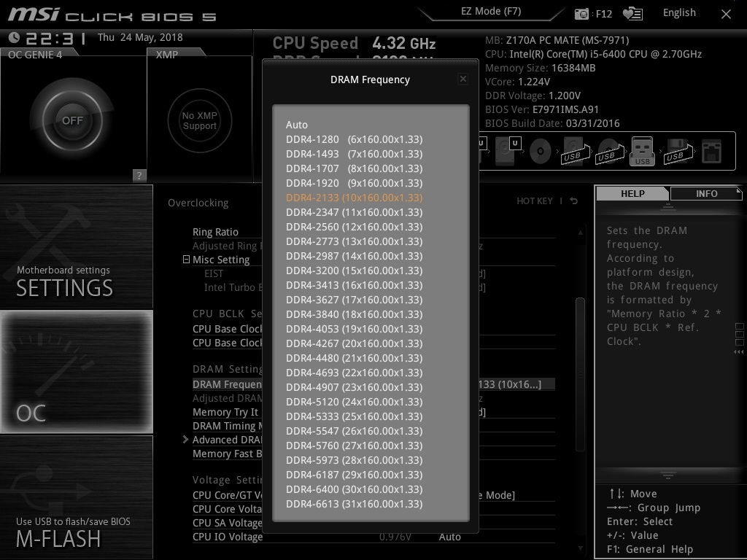The image size is (747, 560).
Task: Choose DDR4-4480 (21x160.00x1.33)
Action: (354, 358)
